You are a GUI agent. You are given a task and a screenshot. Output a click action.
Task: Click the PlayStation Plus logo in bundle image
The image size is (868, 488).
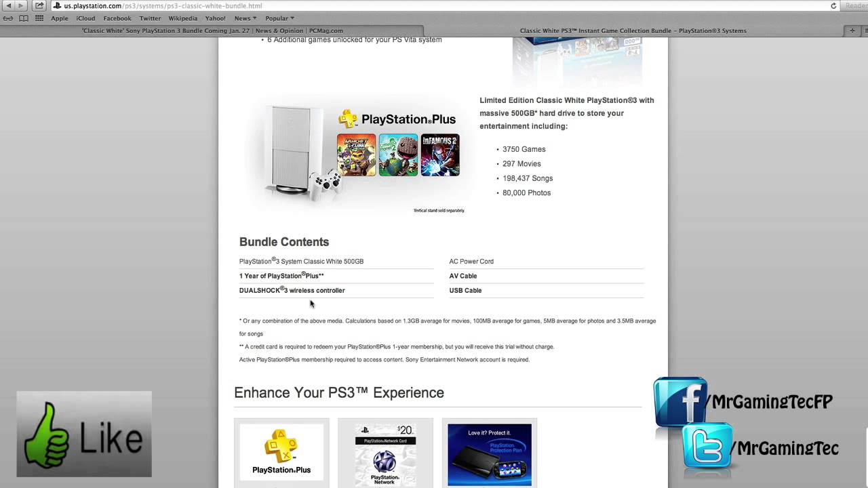(397, 119)
